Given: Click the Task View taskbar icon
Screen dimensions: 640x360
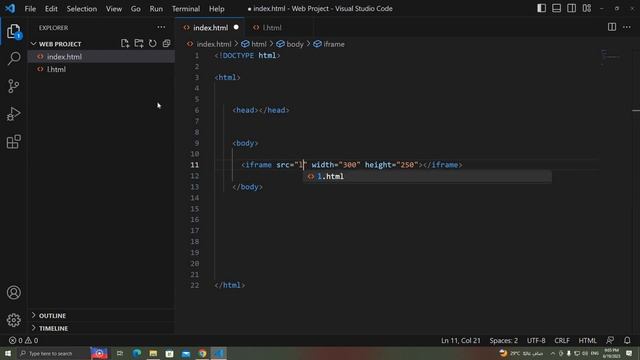Looking at the screenshot, I should pyautogui.click(x=120, y=353).
